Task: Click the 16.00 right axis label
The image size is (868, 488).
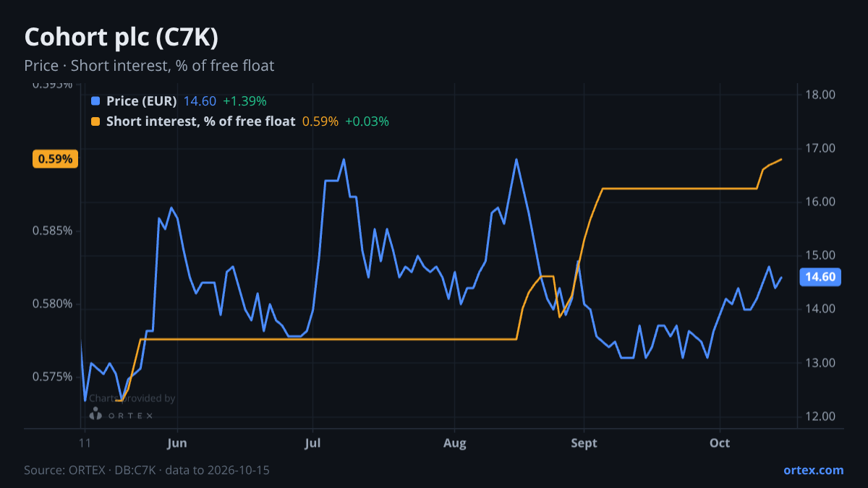Action: coord(821,202)
